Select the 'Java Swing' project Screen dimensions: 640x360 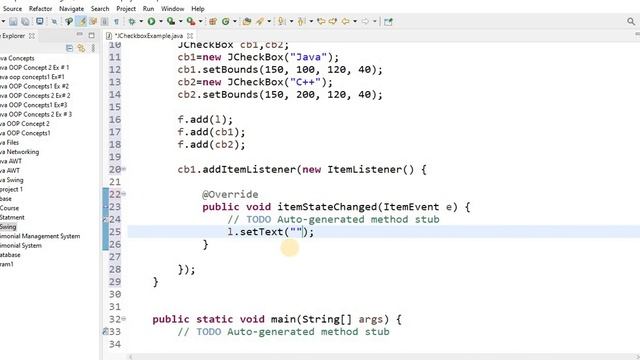(11, 180)
